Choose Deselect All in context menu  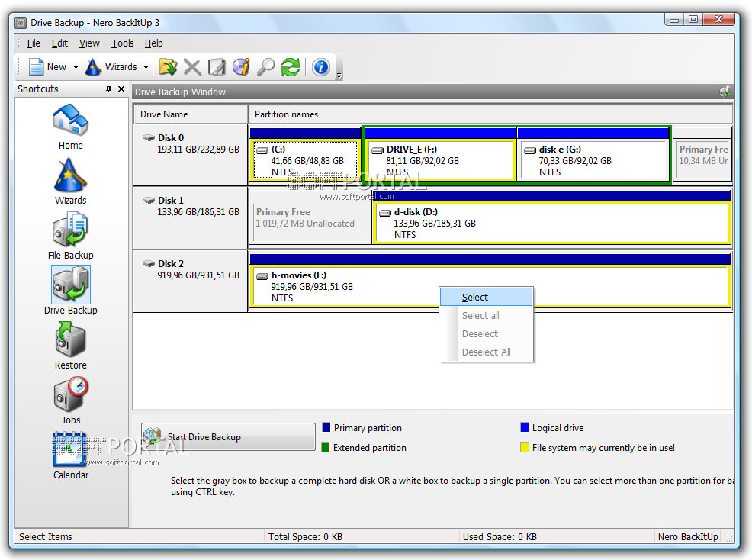coord(486,352)
